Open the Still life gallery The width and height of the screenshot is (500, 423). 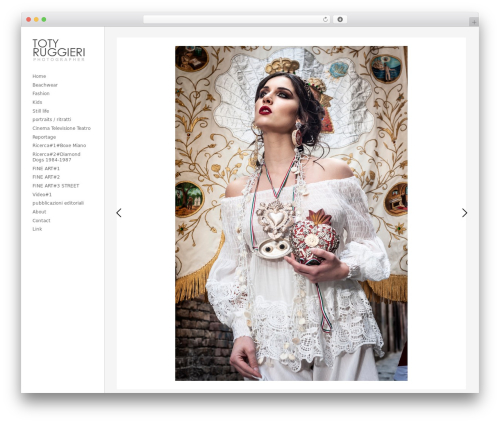click(41, 111)
